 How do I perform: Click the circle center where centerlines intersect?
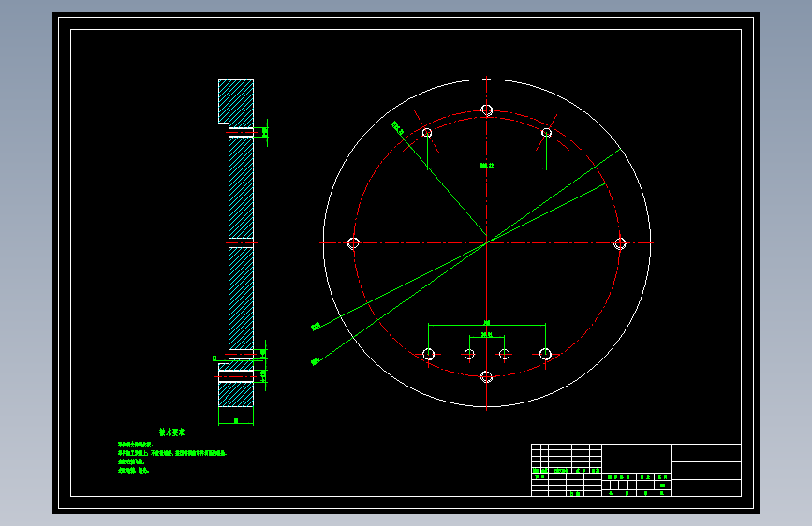[487, 242]
